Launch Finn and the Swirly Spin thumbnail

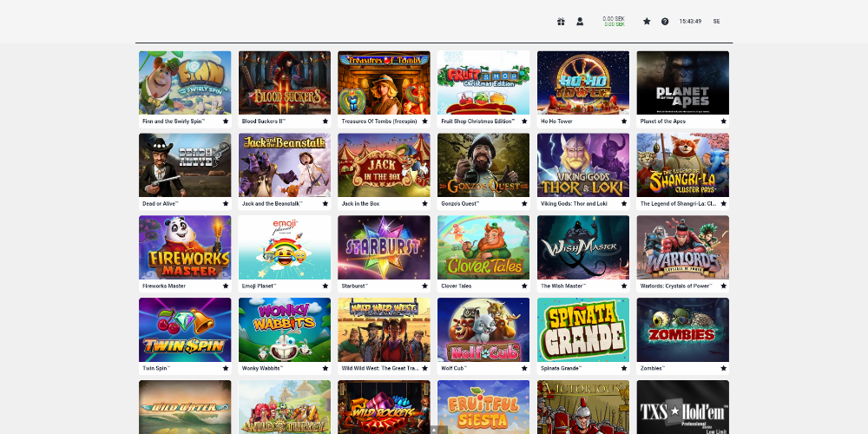pos(185,82)
